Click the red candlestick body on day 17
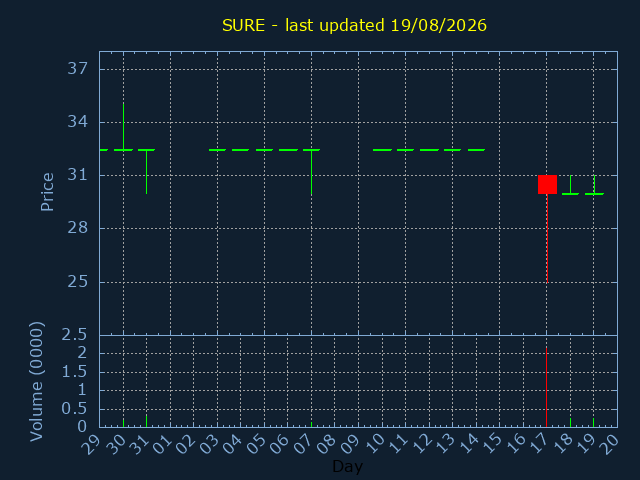 [547, 184]
